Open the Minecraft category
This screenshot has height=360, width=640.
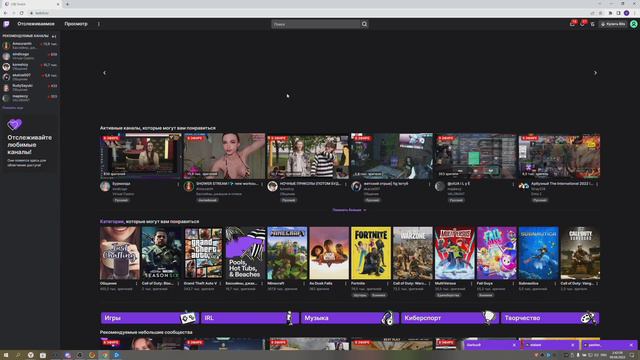click(x=287, y=253)
